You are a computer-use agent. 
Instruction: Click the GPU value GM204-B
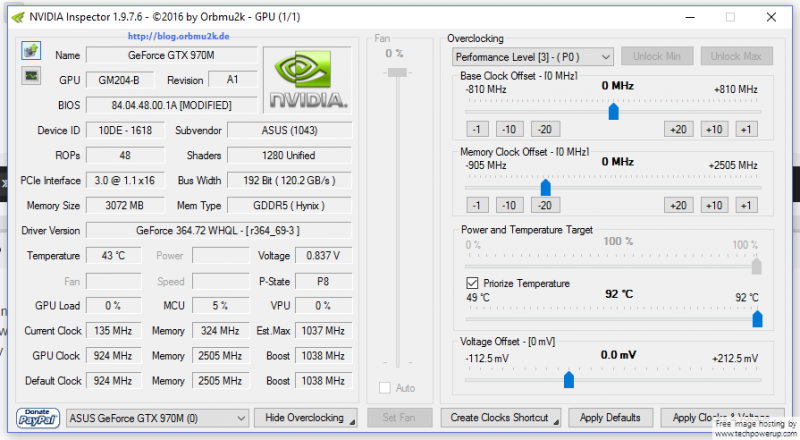(119, 80)
